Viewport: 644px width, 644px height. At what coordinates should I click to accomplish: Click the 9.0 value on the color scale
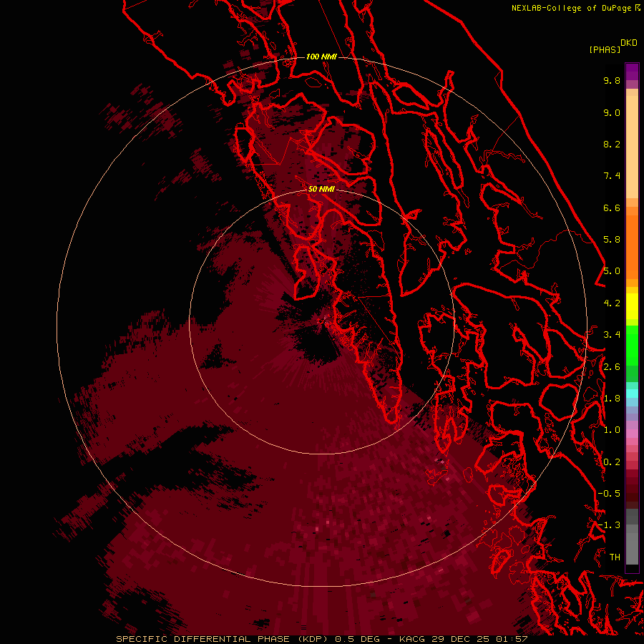pyautogui.click(x=612, y=112)
